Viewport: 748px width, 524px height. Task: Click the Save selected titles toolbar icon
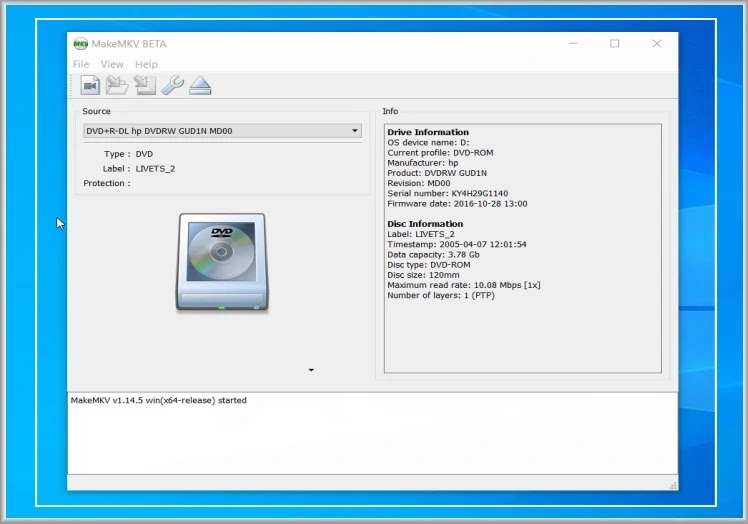point(145,85)
